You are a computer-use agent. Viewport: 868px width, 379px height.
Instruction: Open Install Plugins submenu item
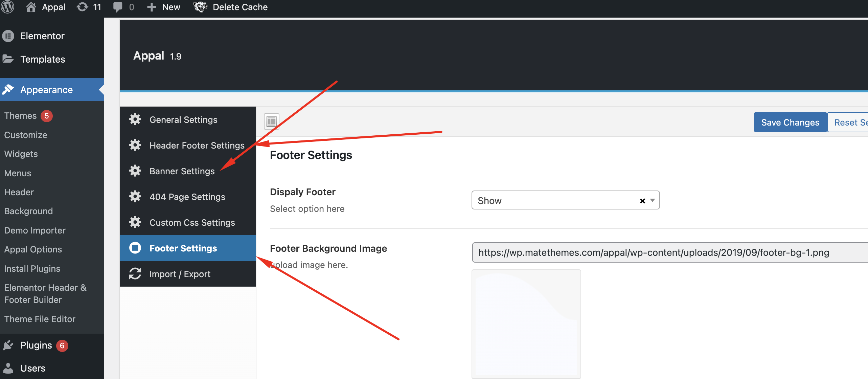[x=32, y=268]
